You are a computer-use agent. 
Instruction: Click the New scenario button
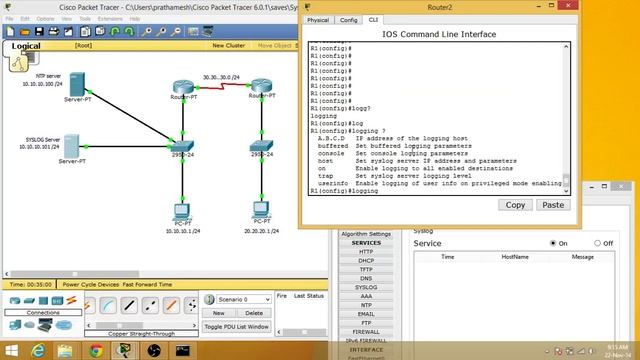click(x=218, y=313)
